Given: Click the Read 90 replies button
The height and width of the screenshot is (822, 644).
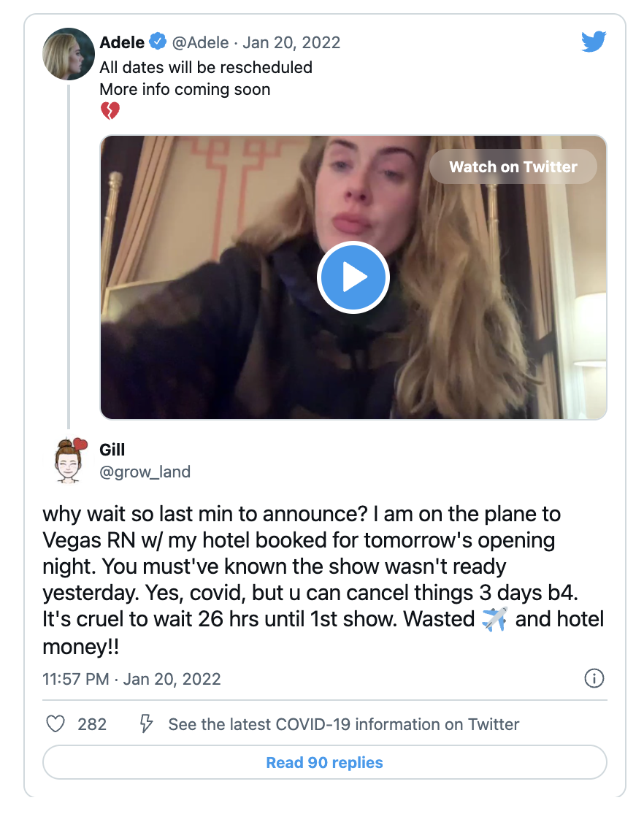Looking at the screenshot, I should [x=324, y=763].
